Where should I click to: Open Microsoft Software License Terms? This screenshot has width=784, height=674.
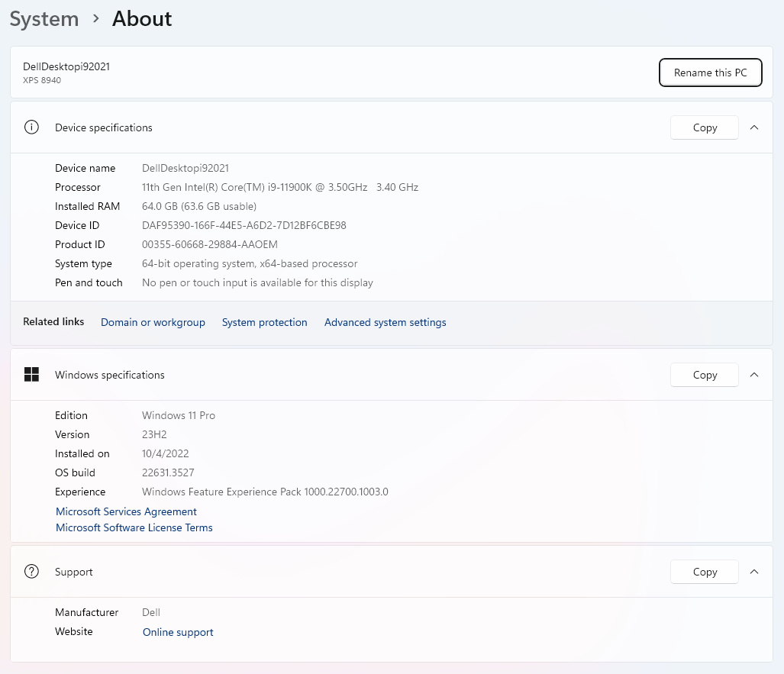(134, 527)
